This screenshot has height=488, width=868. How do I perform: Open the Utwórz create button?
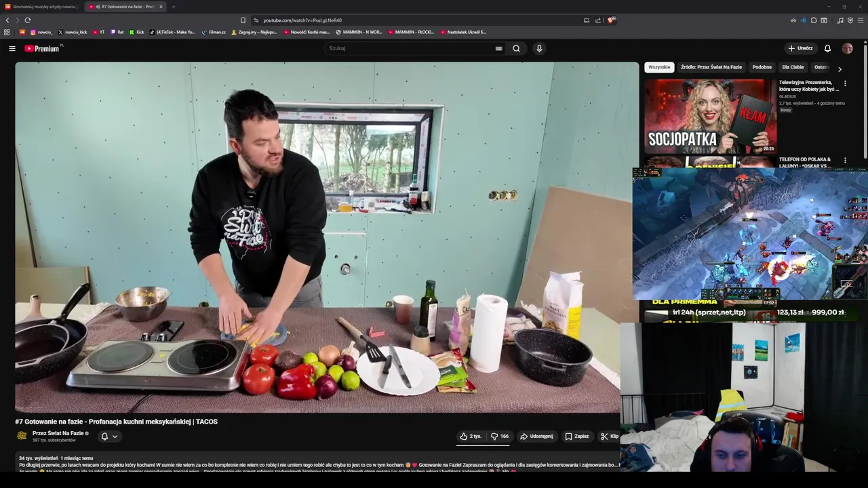click(x=800, y=48)
